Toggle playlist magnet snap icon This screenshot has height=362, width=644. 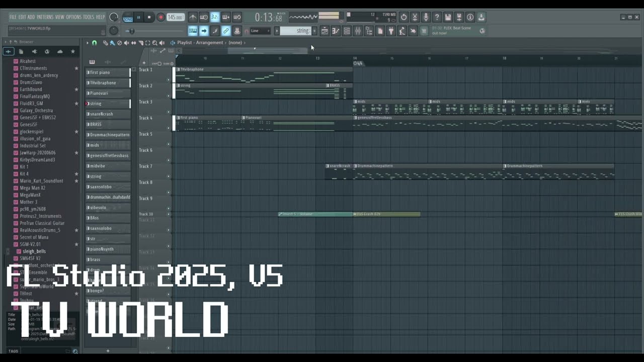94,43
